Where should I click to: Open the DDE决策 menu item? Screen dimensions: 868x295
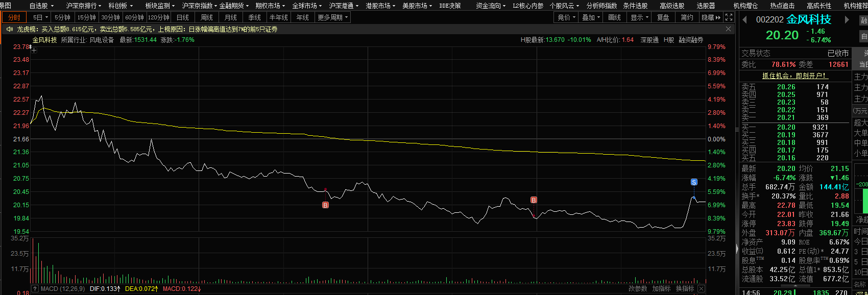click(x=450, y=6)
